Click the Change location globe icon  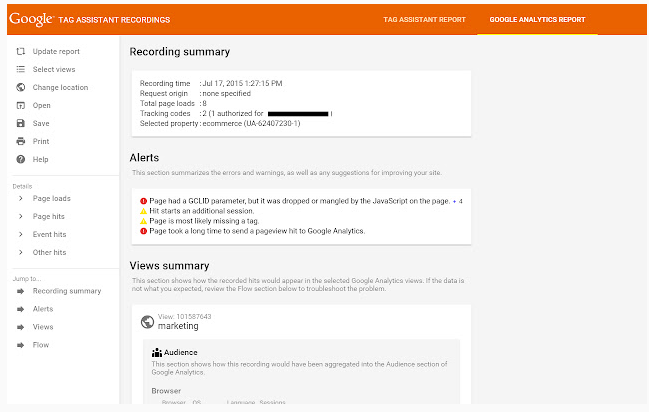(21, 87)
